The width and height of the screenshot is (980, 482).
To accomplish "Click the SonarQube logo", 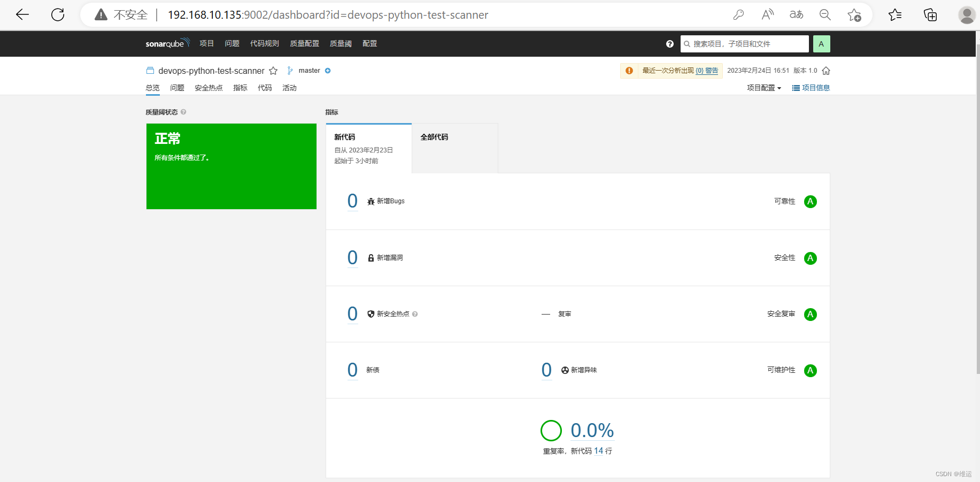I will pos(167,43).
